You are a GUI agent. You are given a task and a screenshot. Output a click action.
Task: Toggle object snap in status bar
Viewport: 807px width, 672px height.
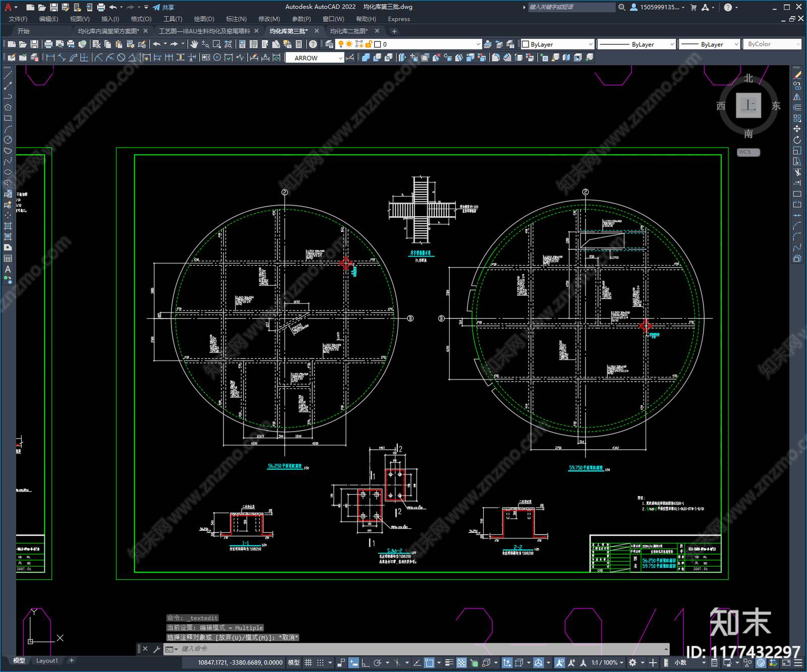tap(429, 662)
